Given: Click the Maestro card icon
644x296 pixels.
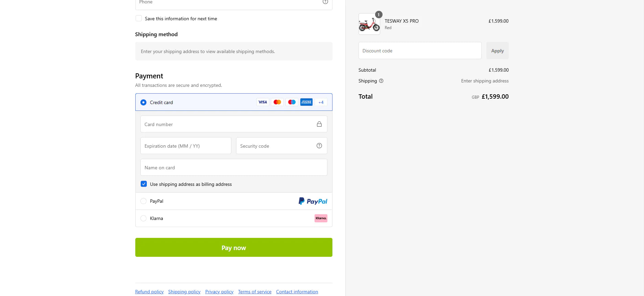Looking at the screenshot, I should pos(292,102).
